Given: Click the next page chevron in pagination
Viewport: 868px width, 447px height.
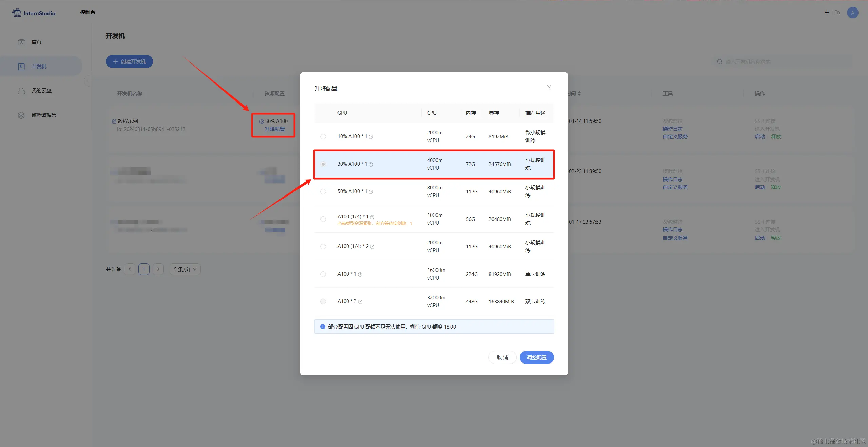Looking at the screenshot, I should coord(158,269).
